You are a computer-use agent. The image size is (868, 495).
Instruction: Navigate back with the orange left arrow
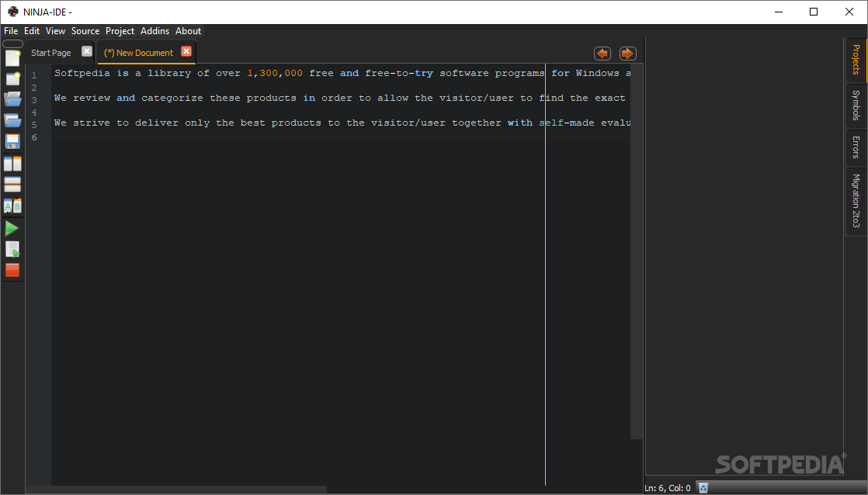[602, 54]
